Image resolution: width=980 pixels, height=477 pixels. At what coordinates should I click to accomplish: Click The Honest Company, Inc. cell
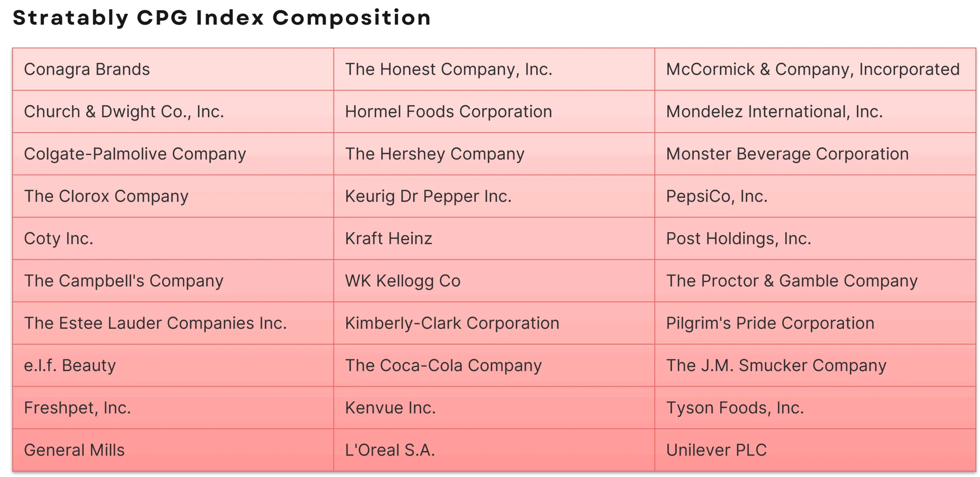click(x=449, y=69)
